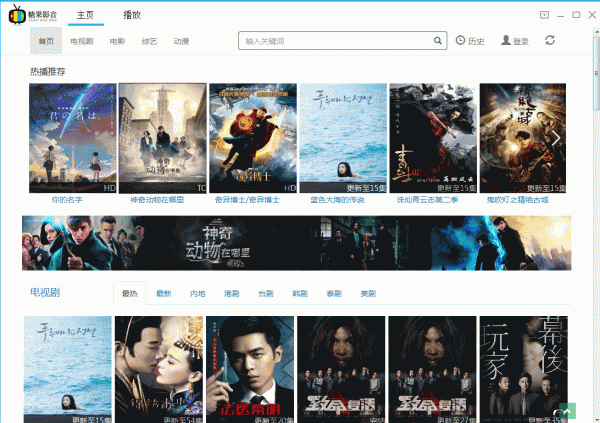Switch to the 主页 main tab

pos(85,15)
